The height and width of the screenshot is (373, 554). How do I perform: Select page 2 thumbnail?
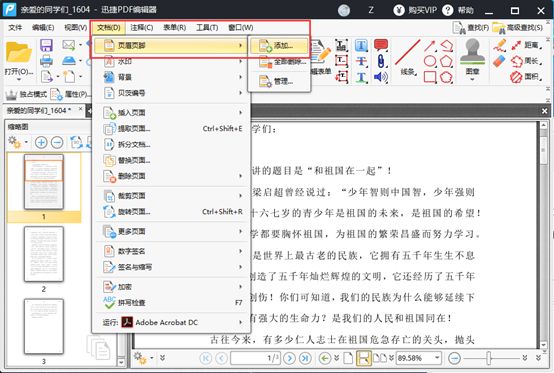tap(44, 254)
